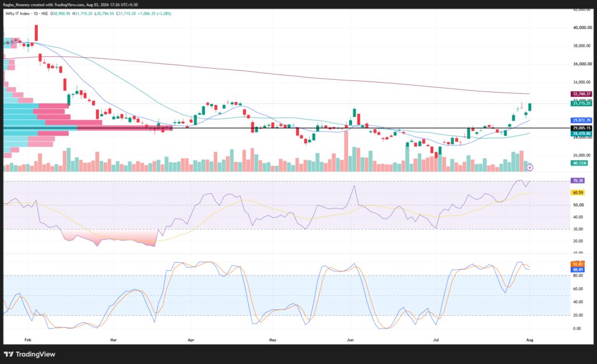Click the 40.13M volume label
597x364 pixels.
coord(579,163)
